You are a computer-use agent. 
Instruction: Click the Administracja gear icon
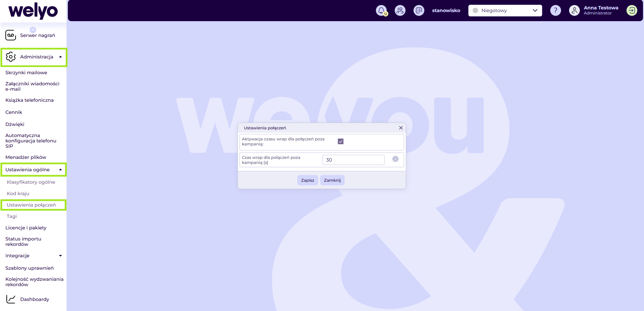(x=11, y=57)
